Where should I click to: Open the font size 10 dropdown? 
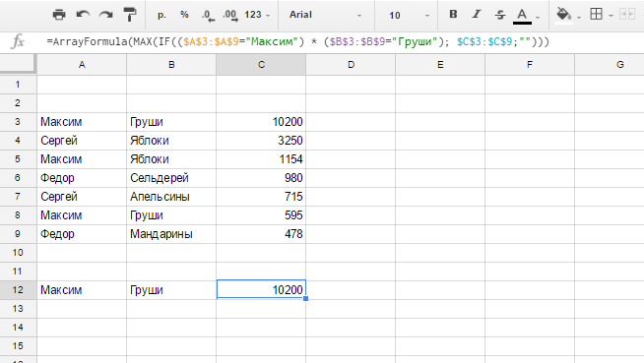coord(409,15)
